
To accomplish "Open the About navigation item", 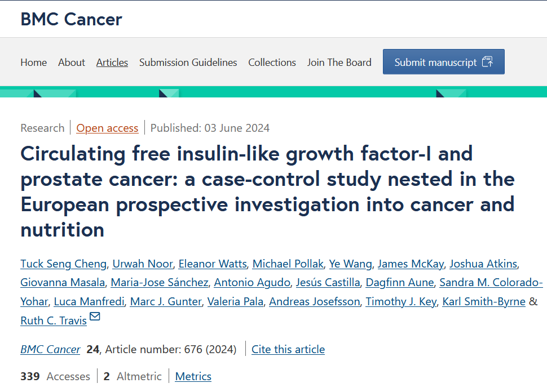I will point(72,63).
